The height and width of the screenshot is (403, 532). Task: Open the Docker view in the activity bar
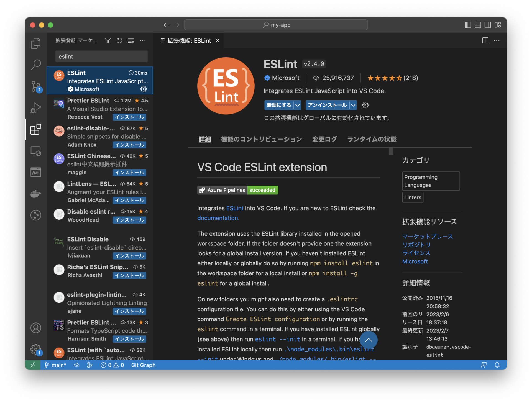pos(35,194)
